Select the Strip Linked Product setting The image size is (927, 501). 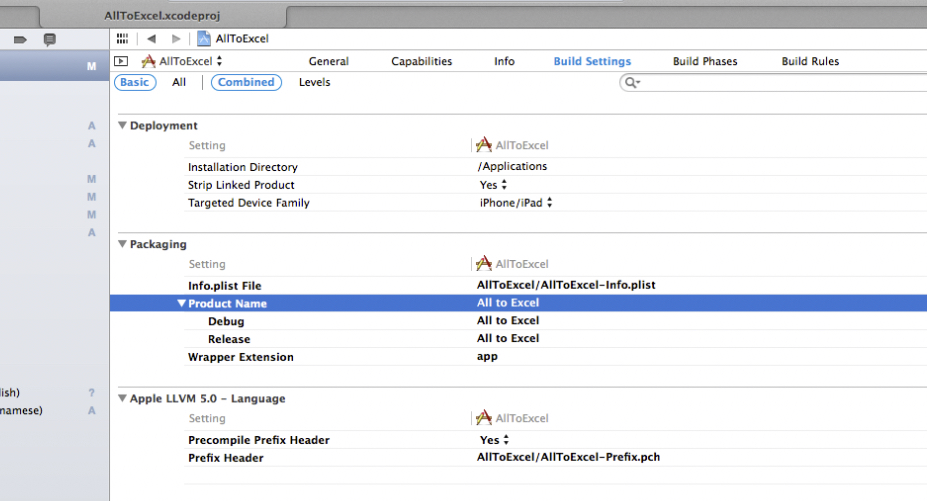[x=241, y=185]
